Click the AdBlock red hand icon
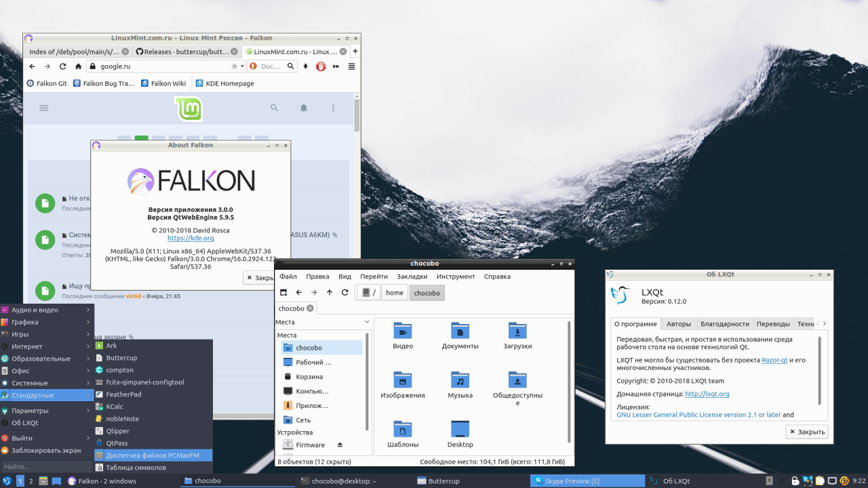868x488 pixels. 321,66
